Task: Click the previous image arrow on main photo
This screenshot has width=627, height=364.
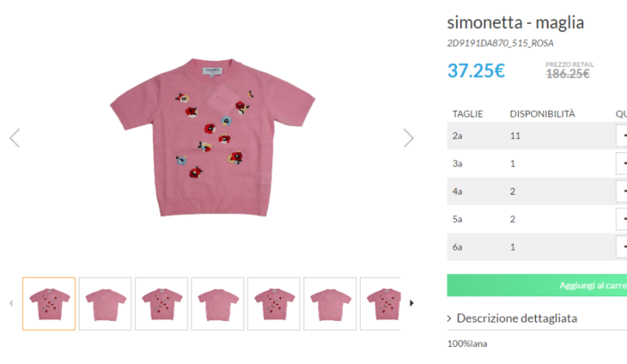Action: [15, 138]
